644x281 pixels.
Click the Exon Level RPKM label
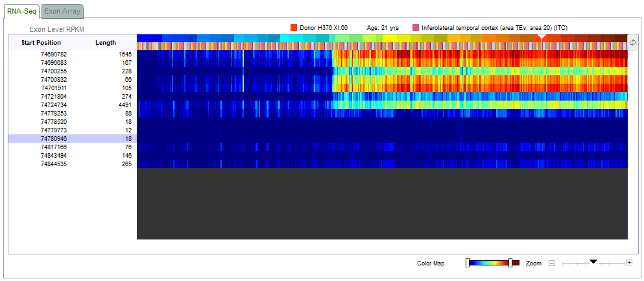57,30
